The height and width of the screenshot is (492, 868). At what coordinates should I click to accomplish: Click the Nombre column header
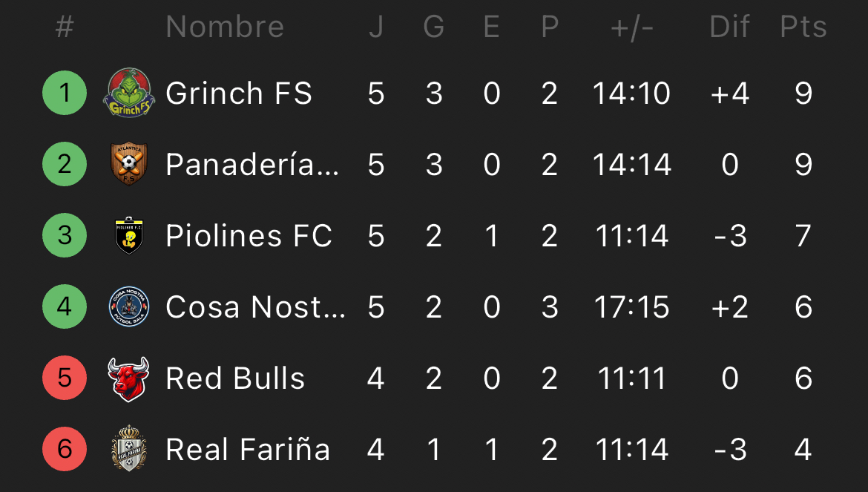point(225,27)
